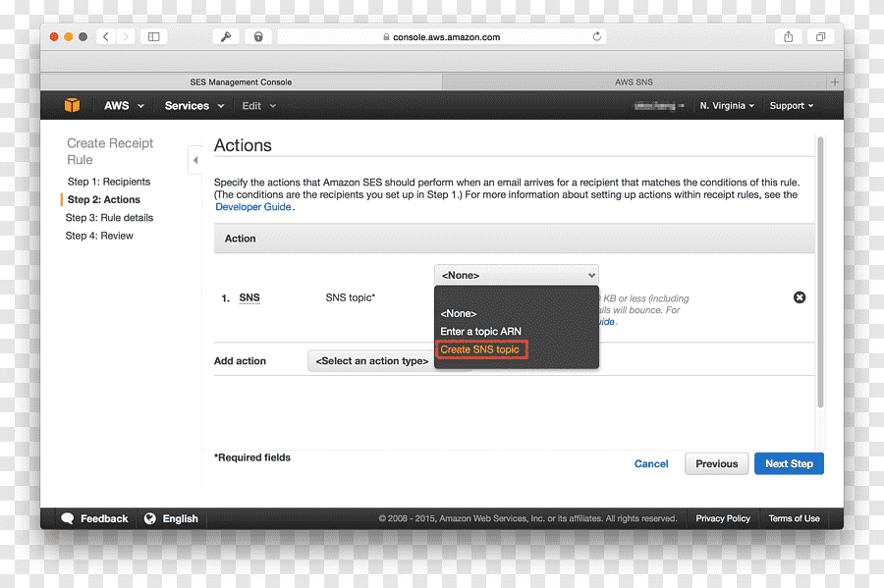
Task: Open the N. Virginia region menu
Action: tap(727, 105)
